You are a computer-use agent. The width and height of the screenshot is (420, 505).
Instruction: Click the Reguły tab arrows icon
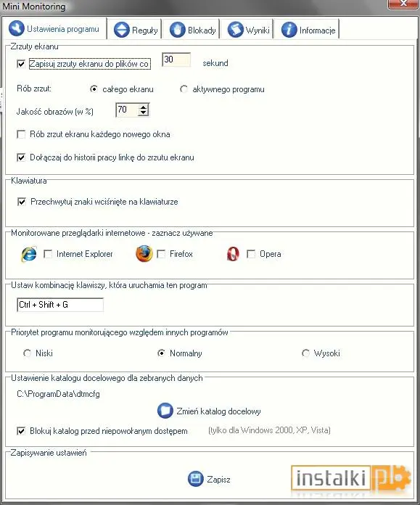[x=122, y=30]
